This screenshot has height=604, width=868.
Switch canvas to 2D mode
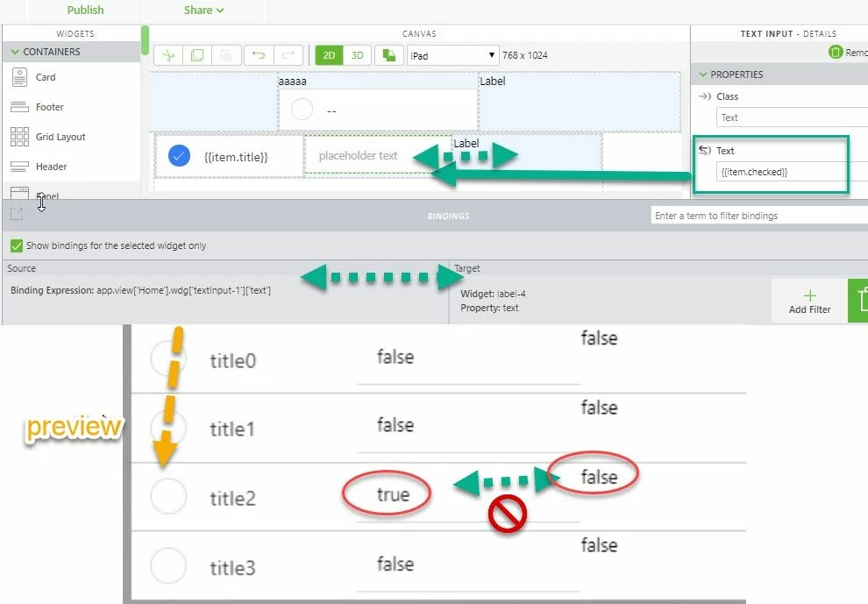(x=329, y=55)
